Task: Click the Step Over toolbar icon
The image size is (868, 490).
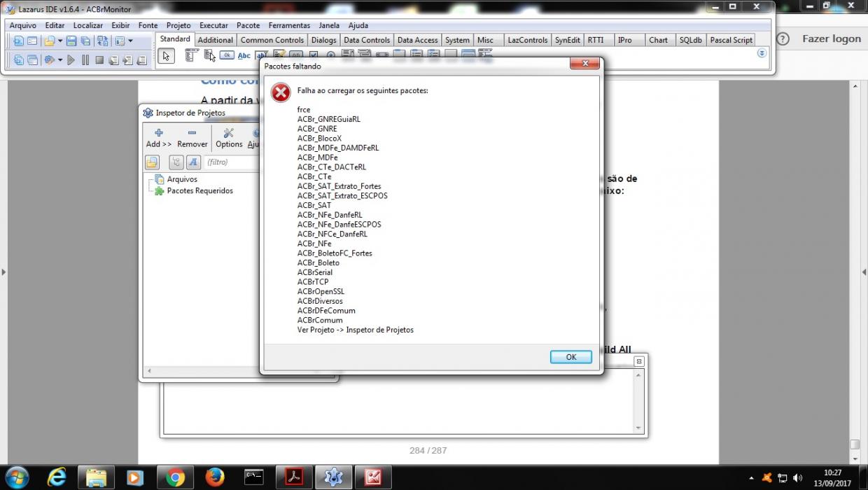Action: point(128,60)
